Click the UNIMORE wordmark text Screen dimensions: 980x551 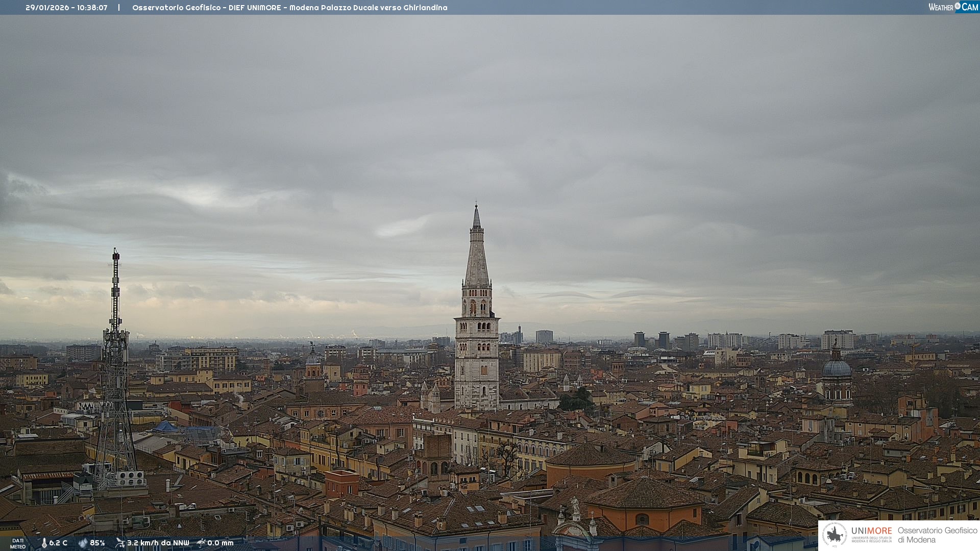[x=871, y=531]
